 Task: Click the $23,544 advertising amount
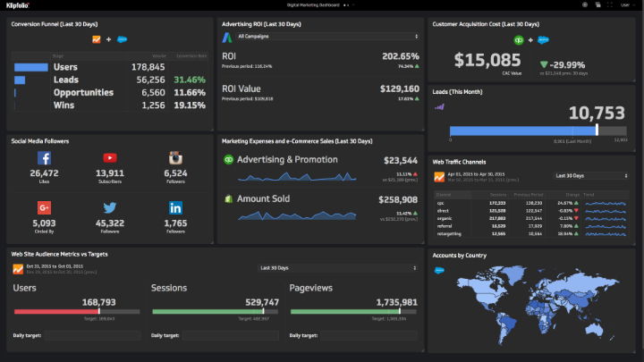(x=401, y=161)
